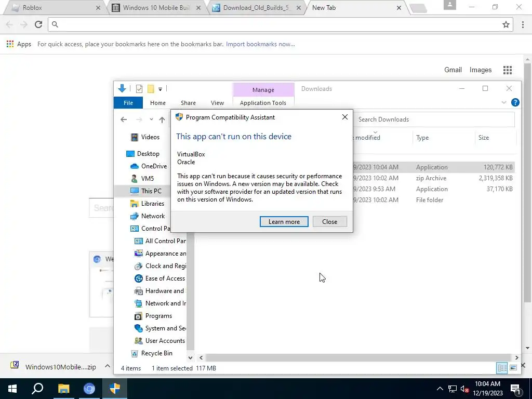Open Chrome three-dot menu
Screen dimensions: 532x399
tap(523, 24)
